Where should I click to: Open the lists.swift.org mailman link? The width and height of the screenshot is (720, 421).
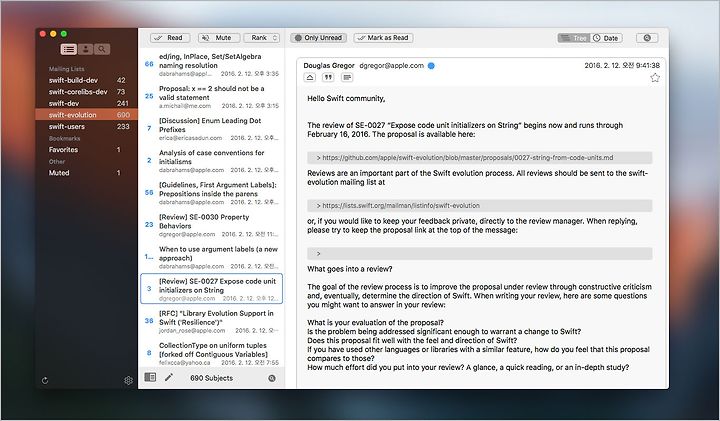pos(401,205)
